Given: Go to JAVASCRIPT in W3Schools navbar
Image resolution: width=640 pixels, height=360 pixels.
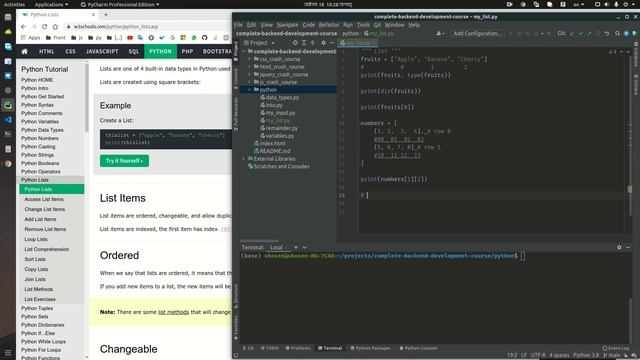Looking at the screenshot, I should (102, 51).
